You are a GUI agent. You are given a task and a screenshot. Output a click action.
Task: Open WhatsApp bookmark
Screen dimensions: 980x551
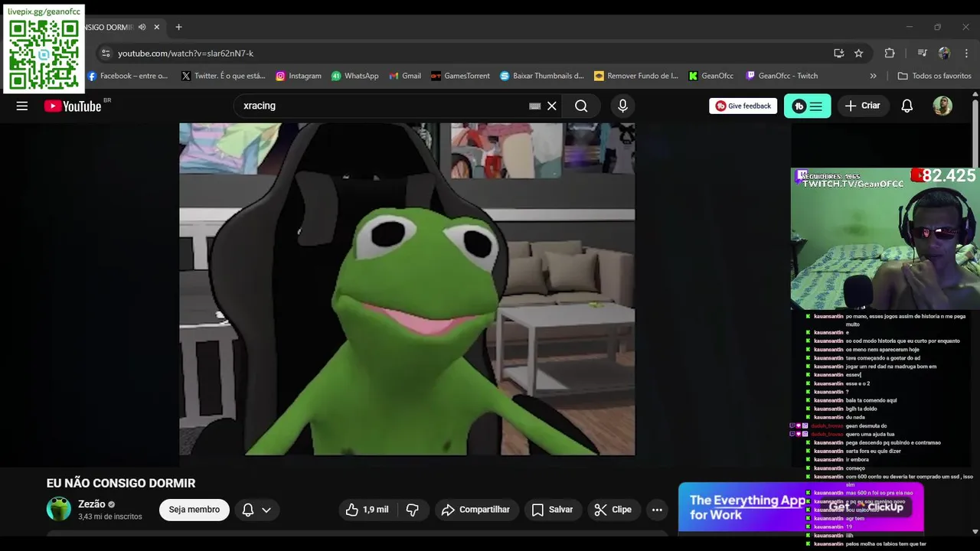(354, 76)
